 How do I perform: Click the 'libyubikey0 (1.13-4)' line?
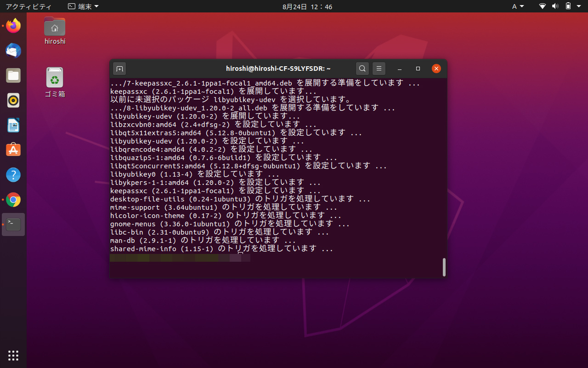195,174
